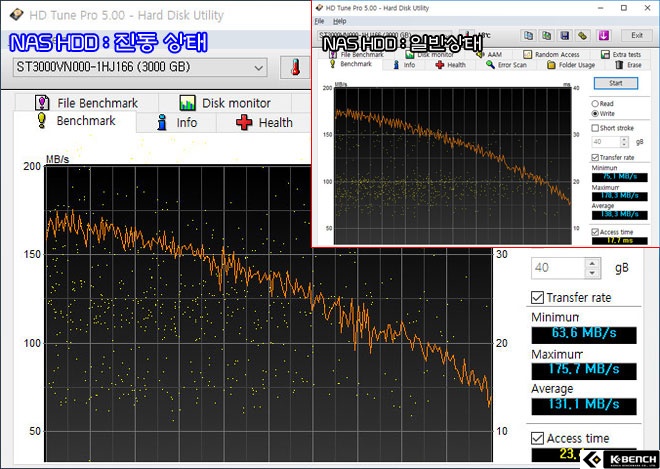The height and width of the screenshot is (469, 660).
Task: Decrease gB value with stepper down arrow, 진동 상태 window
Action: coord(592,273)
